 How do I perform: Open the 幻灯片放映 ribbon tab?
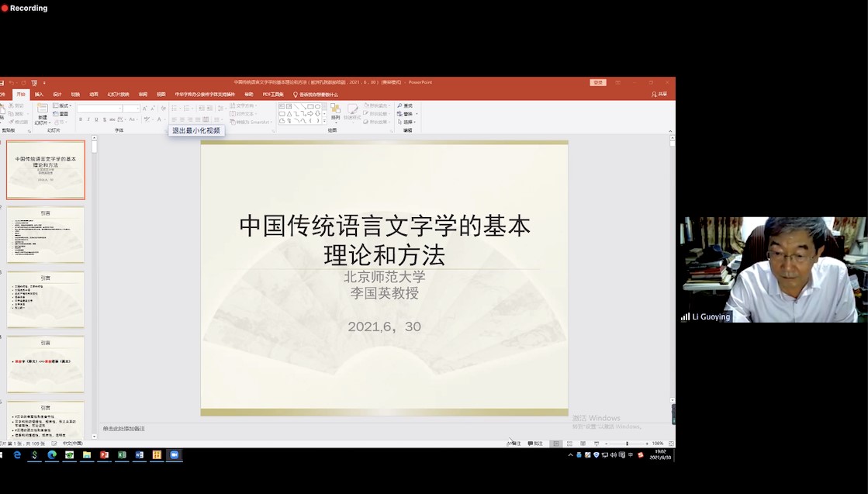tap(118, 94)
